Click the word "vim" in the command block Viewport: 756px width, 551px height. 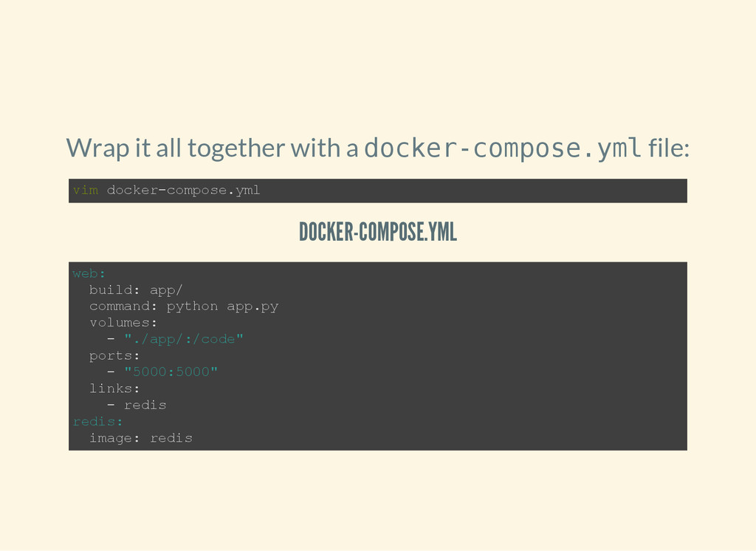tap(85, 191)
